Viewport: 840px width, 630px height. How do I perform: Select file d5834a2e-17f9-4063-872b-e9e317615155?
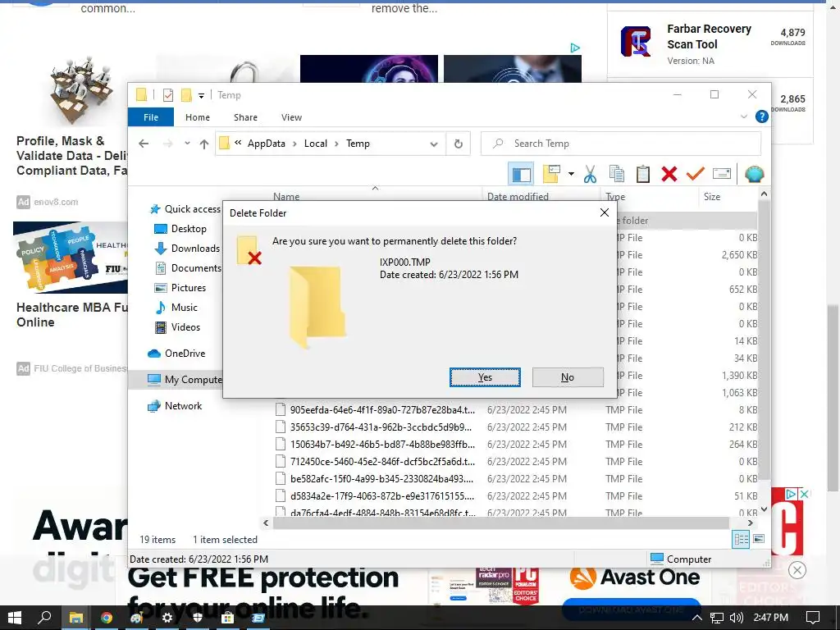[x=381, y=496]
